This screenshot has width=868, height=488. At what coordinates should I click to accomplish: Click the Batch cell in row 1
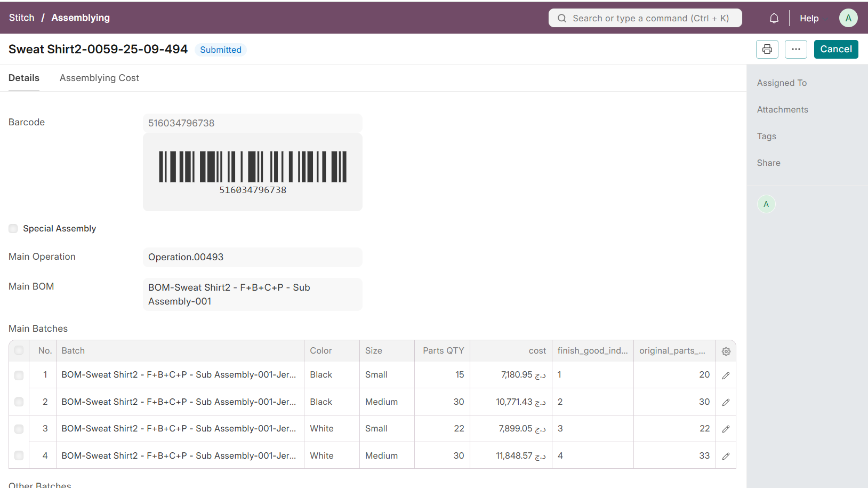[180, 375]
